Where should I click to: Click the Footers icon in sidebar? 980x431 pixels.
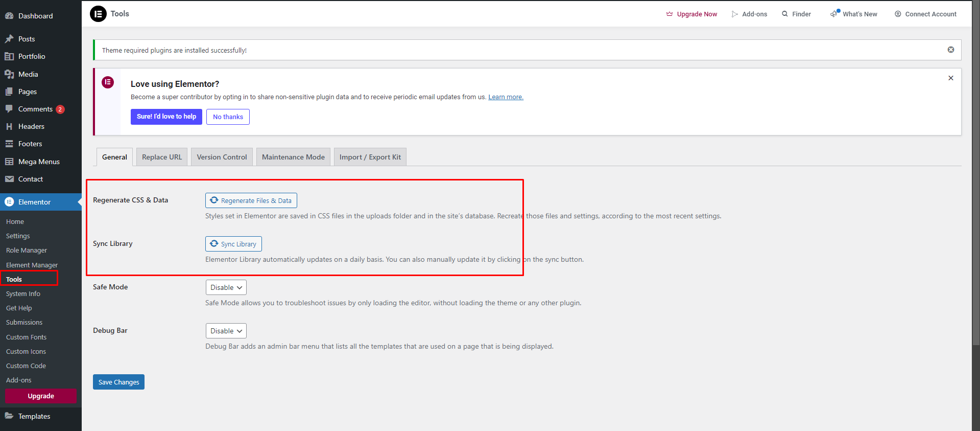click(9, 144)
